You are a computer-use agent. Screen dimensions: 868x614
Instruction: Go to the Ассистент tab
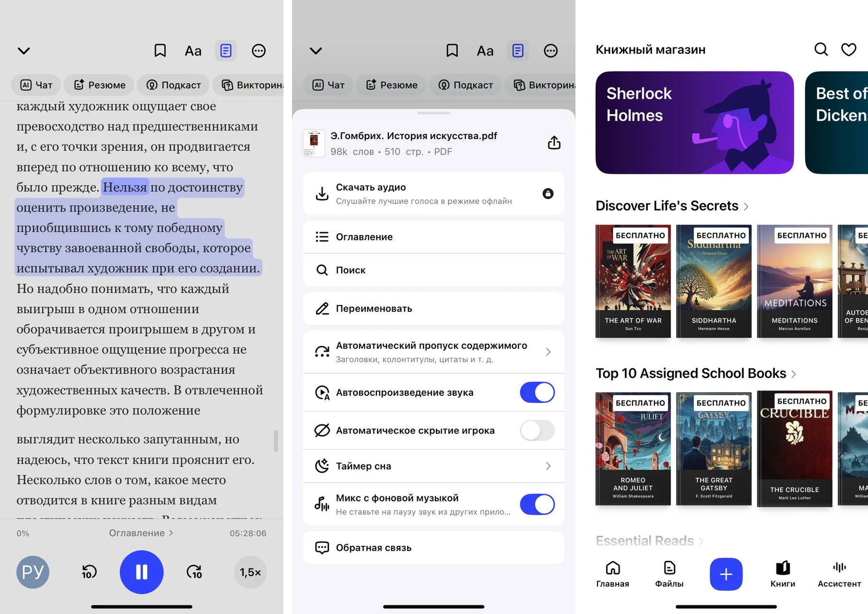pos(839,574)
